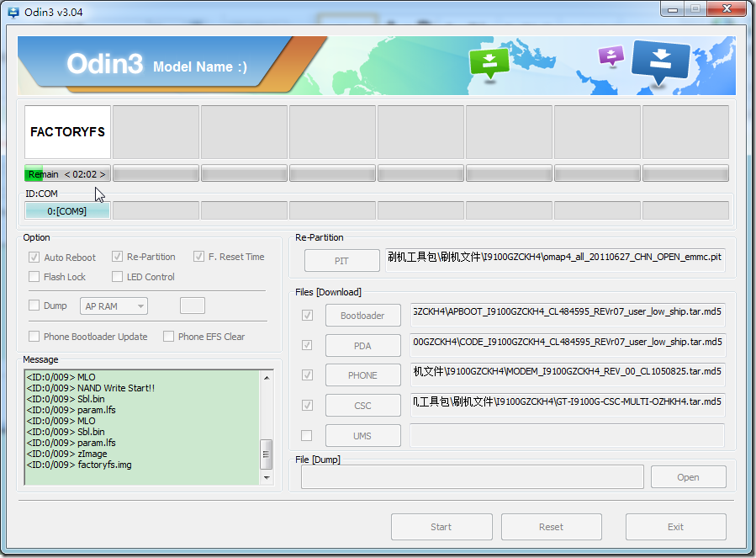Toggle the PDA file checkbox

(307, 345)
